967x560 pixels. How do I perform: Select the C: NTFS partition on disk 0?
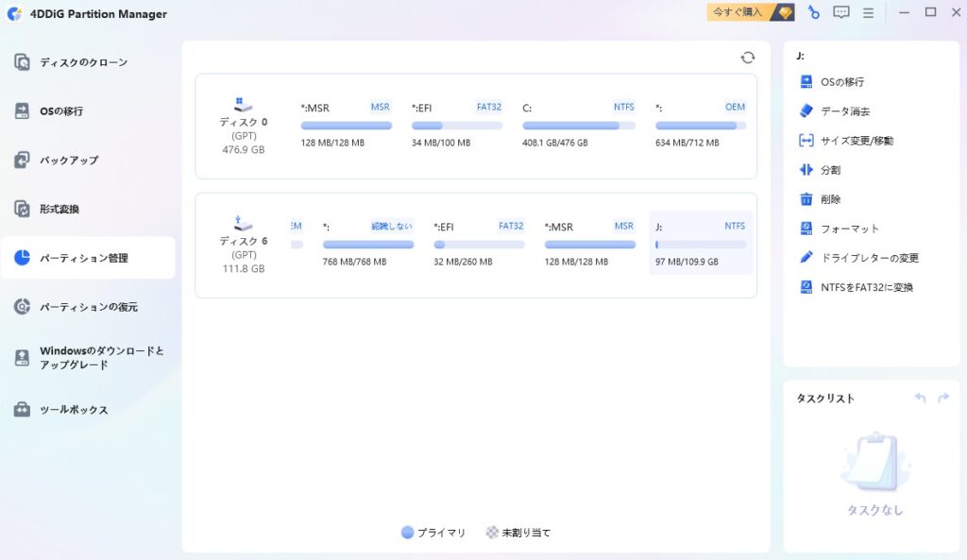pos(578,125)
